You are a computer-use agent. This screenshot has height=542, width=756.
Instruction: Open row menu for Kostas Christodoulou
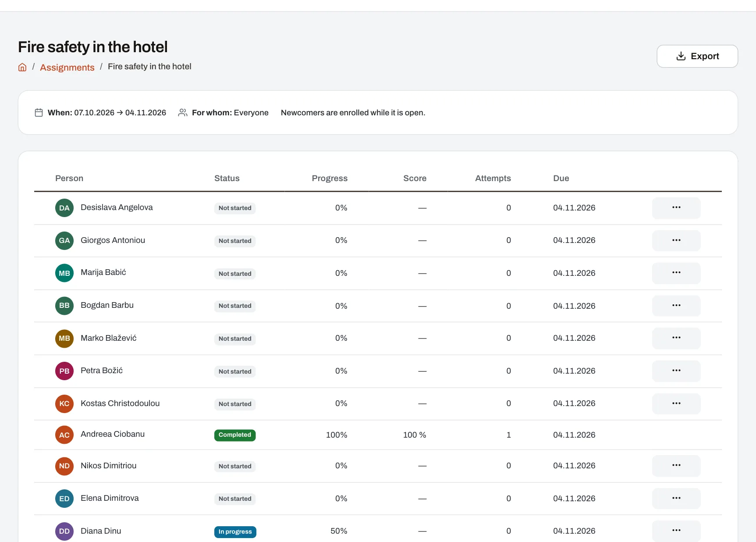coord(676,403)
